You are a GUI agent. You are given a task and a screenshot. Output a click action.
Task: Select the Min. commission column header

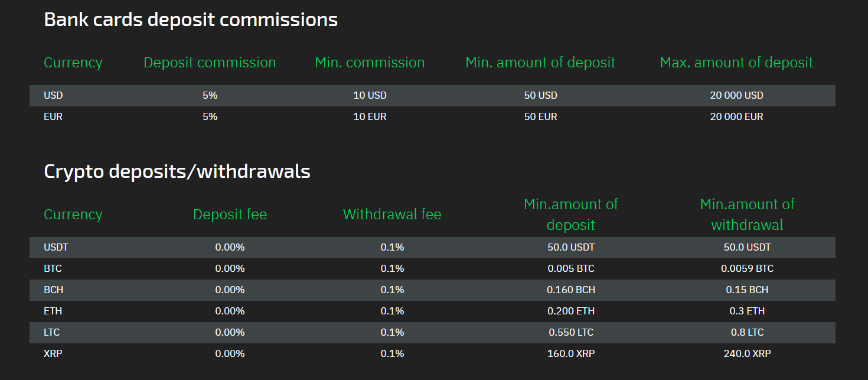(370, 63)
